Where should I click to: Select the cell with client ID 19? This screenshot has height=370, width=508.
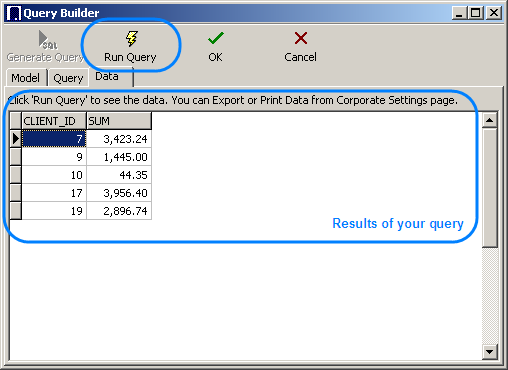coord(54,211)
